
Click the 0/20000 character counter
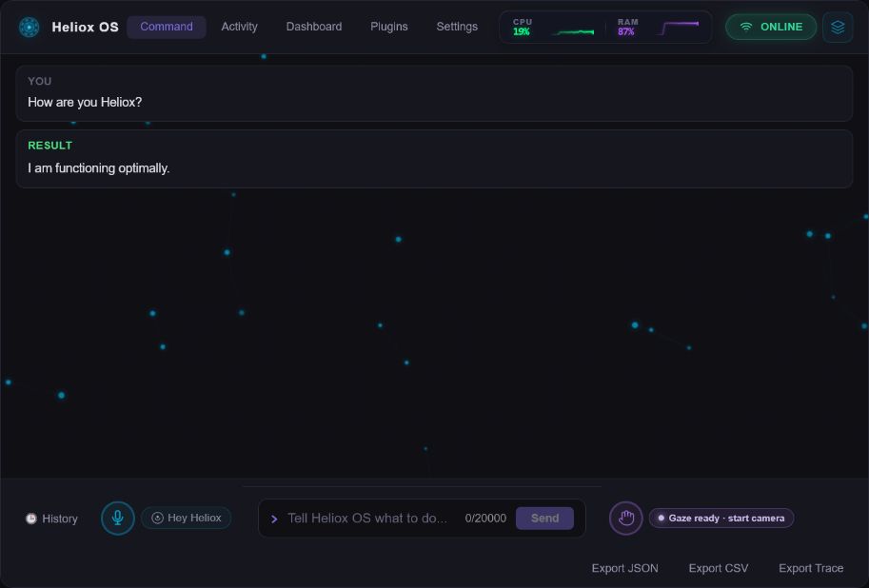tap(485, 519)
